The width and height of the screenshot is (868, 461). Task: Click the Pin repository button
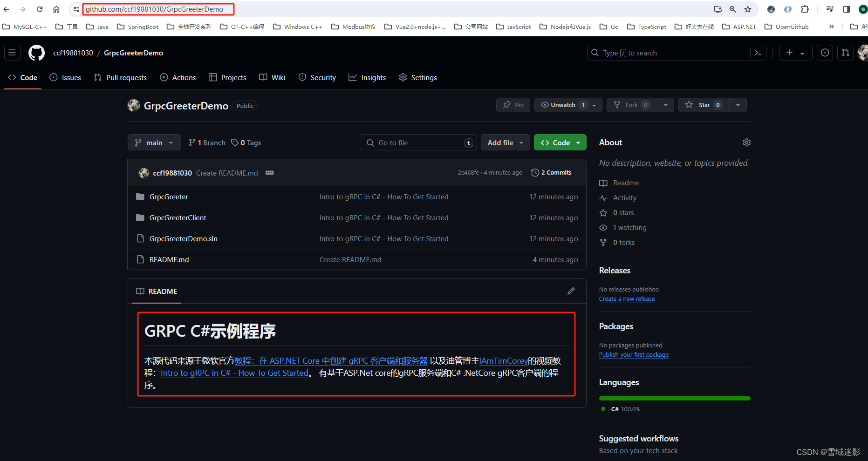click(x=513, y=105)
